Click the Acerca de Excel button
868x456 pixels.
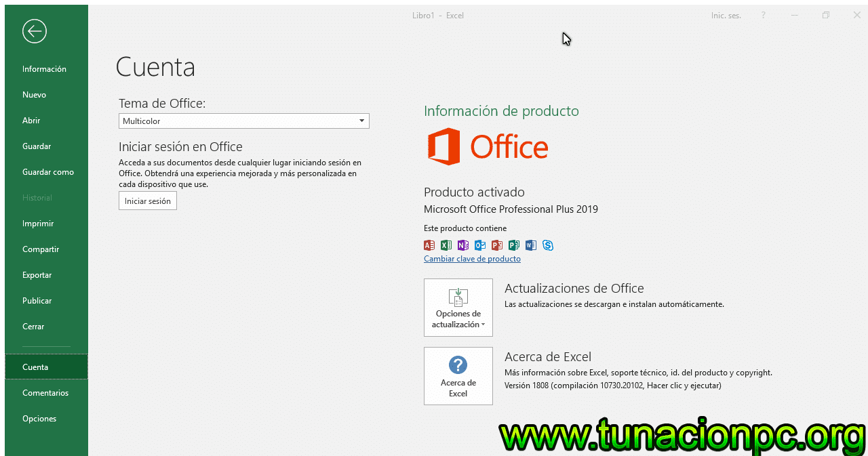pos(458,376)
